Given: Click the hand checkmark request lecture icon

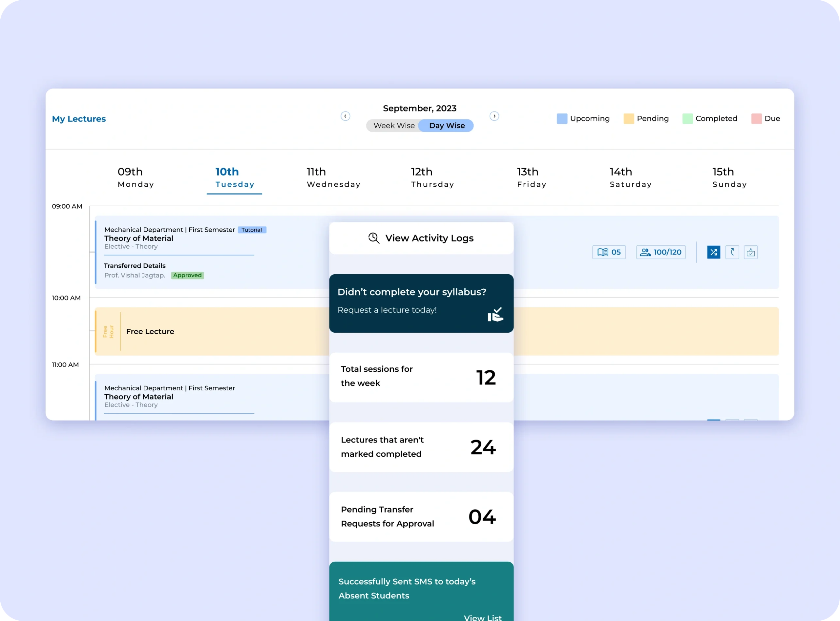Looking at the screenshot, I should (495, 315).
